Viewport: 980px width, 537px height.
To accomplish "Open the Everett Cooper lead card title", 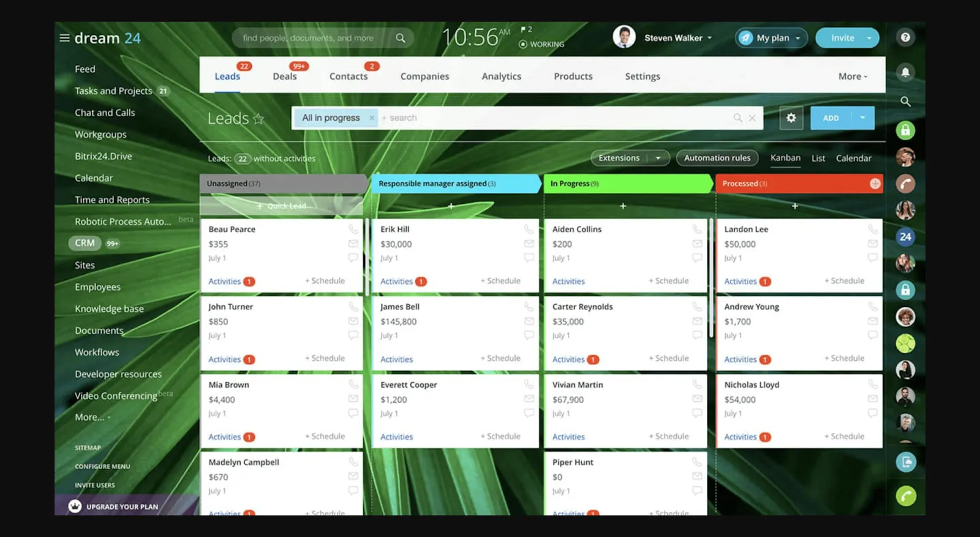I will coord(409,385).
